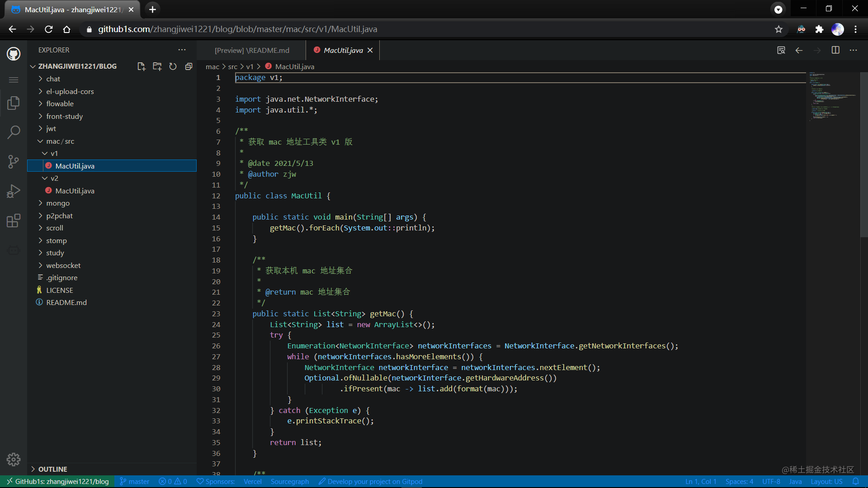Collapse the v2 folder

coord(112,178)
